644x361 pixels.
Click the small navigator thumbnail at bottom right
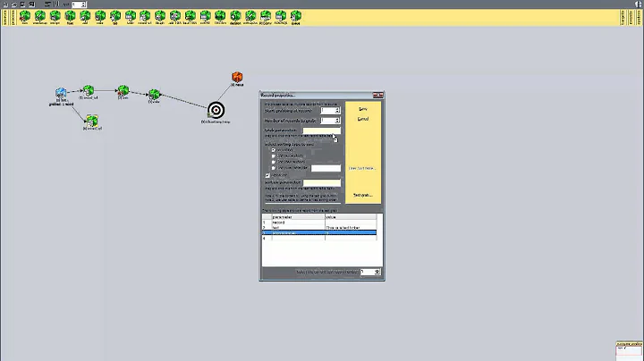point(629,350)
